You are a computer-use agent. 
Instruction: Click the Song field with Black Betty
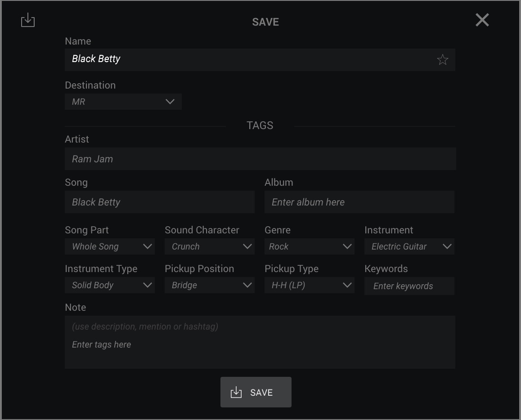[x=160, y=202]
